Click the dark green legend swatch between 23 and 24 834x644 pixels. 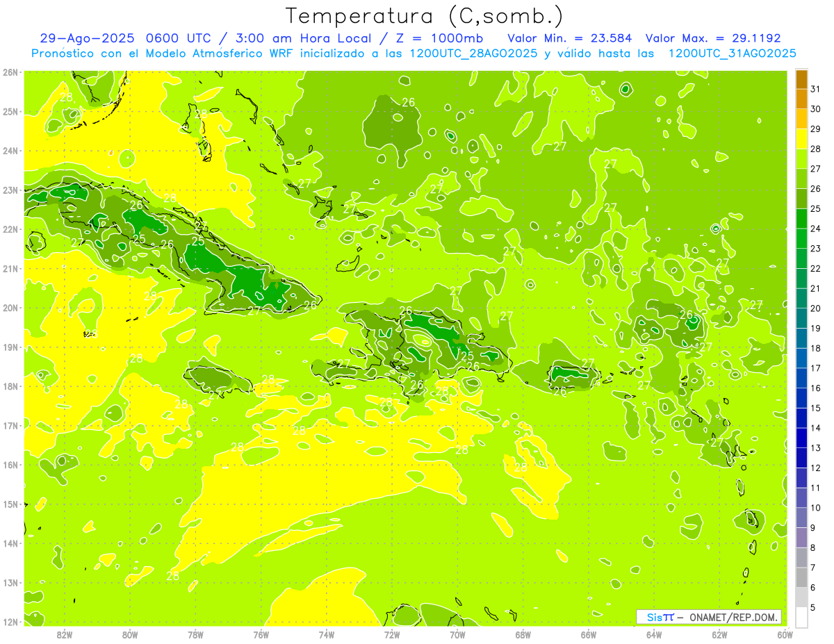coord(801,238)
